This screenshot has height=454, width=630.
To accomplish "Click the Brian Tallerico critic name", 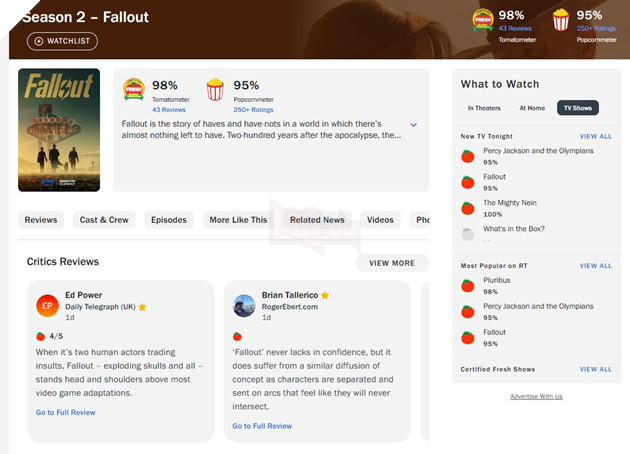I will coord(290,295).
